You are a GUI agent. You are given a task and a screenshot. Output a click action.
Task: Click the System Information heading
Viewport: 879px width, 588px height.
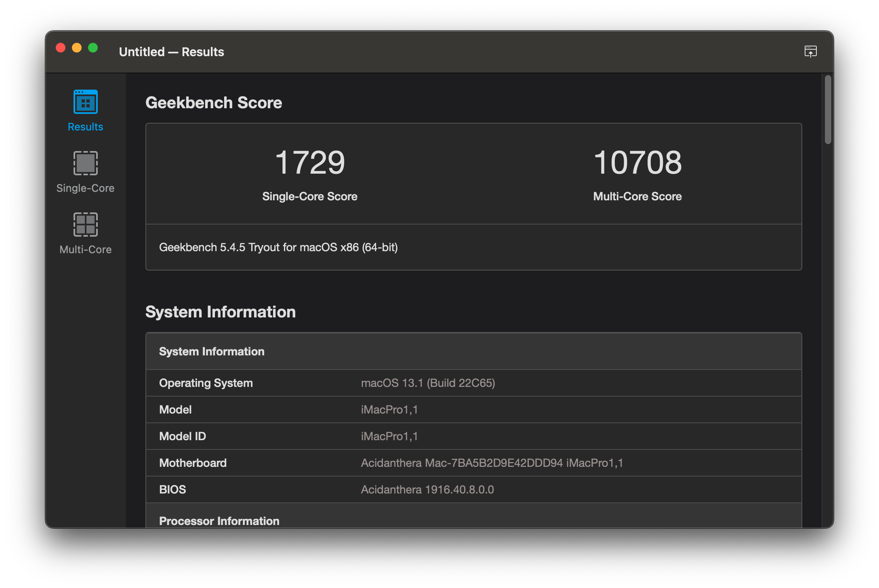click(221, 311)
